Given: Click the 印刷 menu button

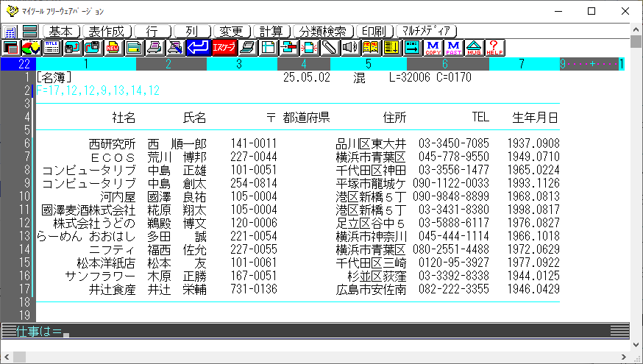Looking at the screenshot, I should pyautogui.click(x=374, y=32).
